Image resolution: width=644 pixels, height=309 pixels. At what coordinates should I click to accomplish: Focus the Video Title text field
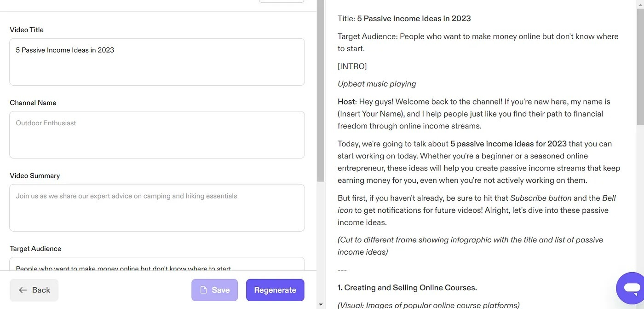click(x=157, y=62)
